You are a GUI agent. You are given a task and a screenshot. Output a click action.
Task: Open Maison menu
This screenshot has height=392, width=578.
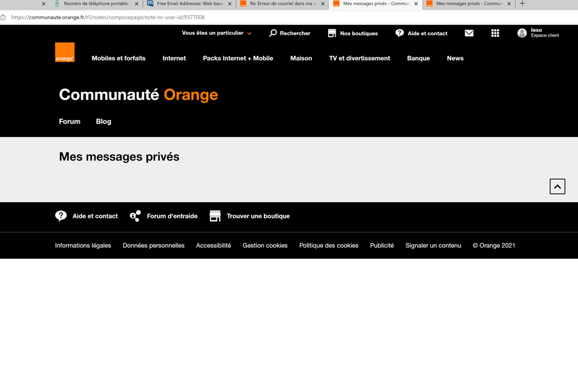[301, 58]
